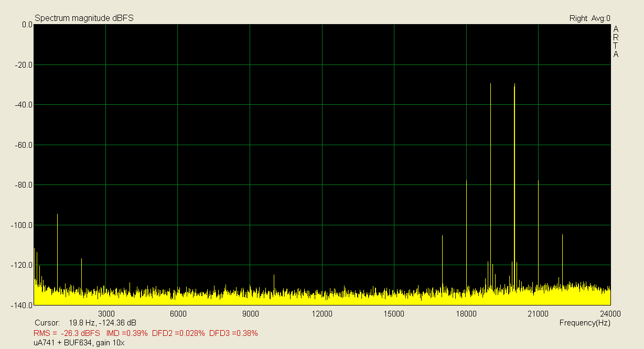Click the 3000 Hz frequency axis label
Screen dimensions: 644x349
tap(106, 314)
